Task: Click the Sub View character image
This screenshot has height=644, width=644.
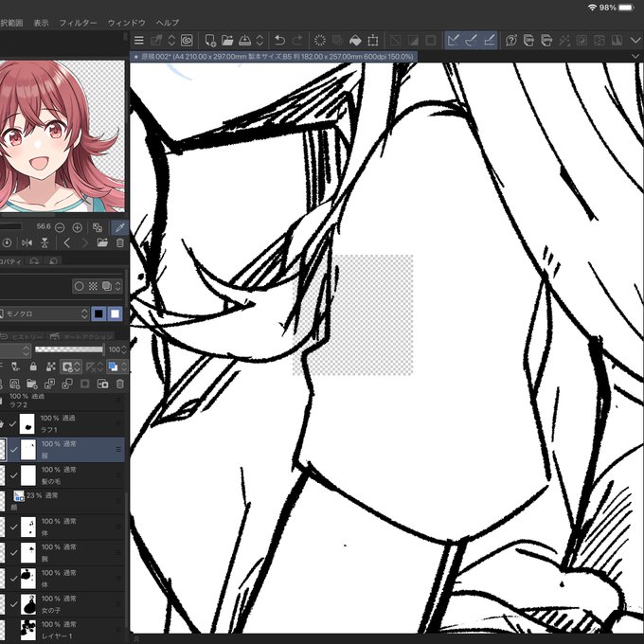Action: coord(62,136)
